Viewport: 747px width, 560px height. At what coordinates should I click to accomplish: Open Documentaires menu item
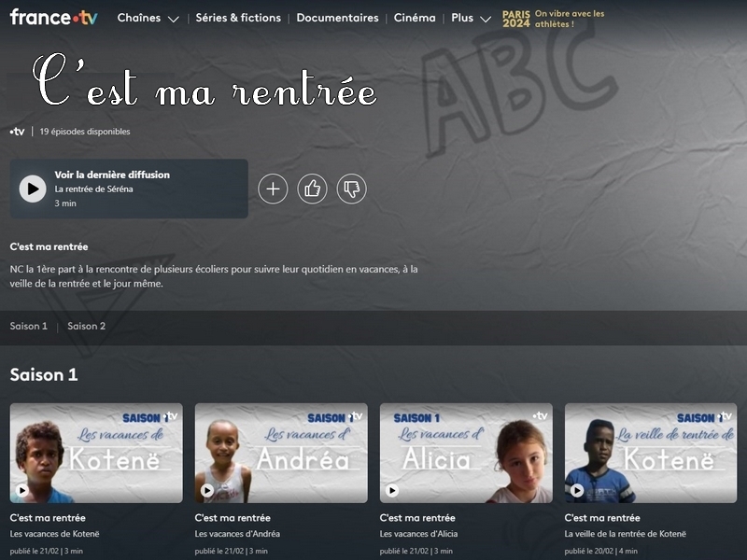(x=337, y=18)
